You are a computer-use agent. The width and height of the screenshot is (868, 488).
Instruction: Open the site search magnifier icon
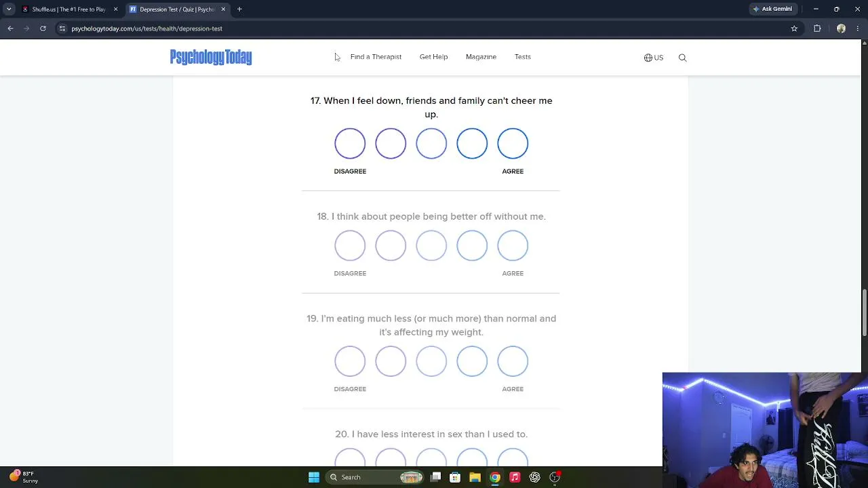point(683,58)
